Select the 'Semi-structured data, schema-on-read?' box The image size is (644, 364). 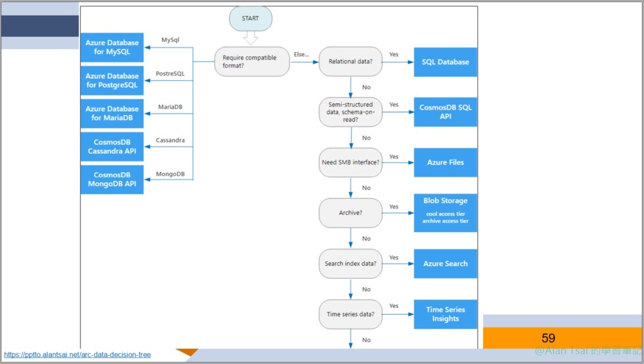pos(350,112)
